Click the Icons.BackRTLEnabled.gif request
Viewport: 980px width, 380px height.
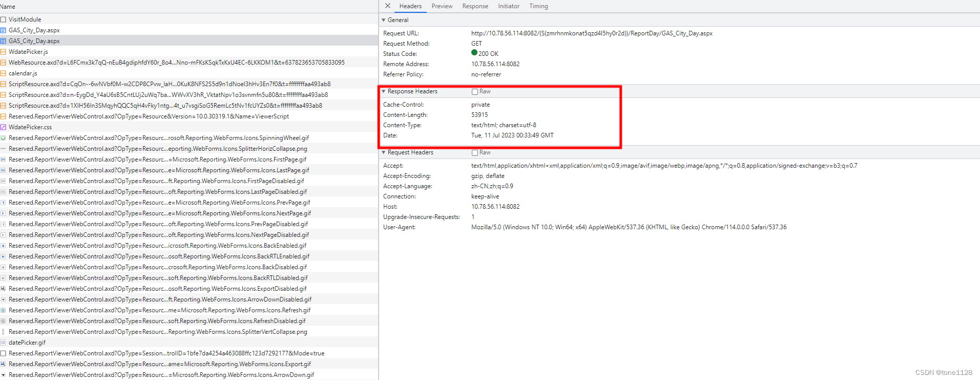pos(189,256)
